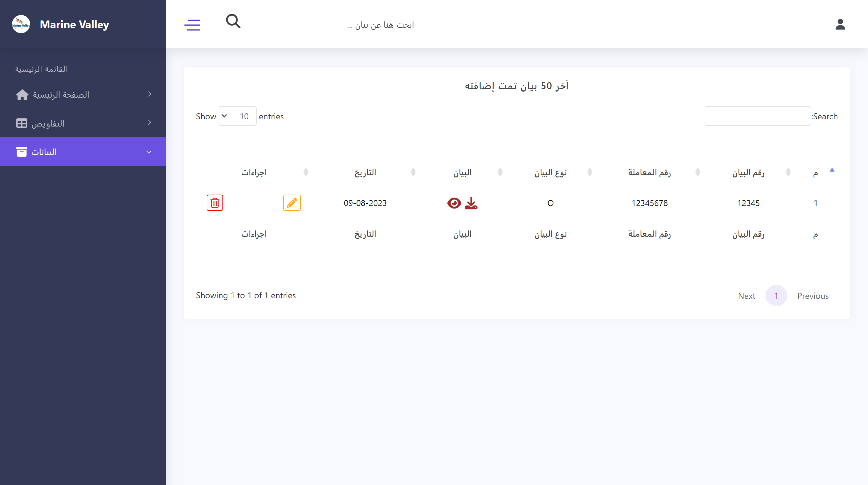Collapse the البيانات sidebar section
This screenshot has height=485, width=868.
tap(149, 152)
